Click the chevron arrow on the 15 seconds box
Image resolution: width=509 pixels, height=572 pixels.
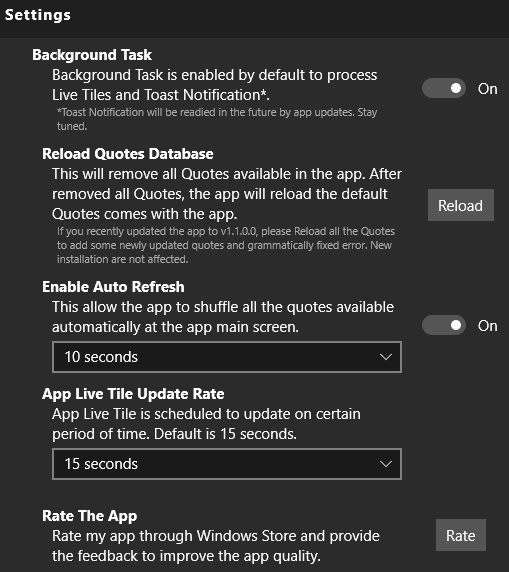(x=386, y=464)
